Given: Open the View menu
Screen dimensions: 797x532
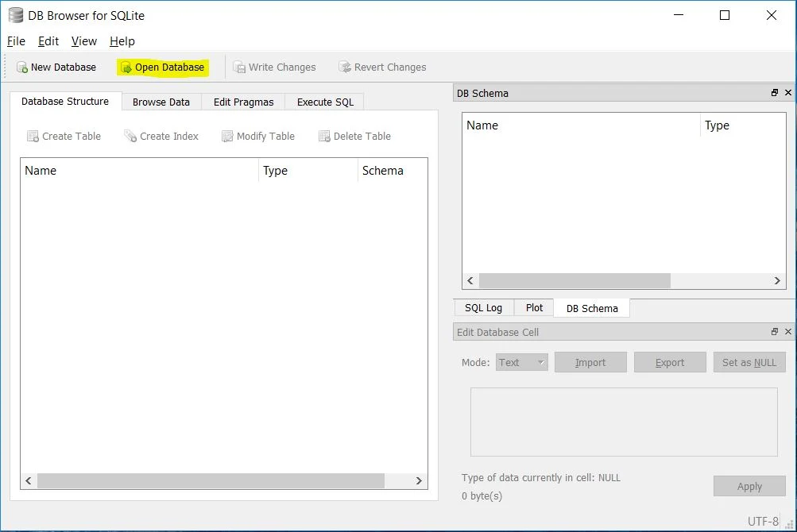Looking at the screenshot, I should point(84,41).
